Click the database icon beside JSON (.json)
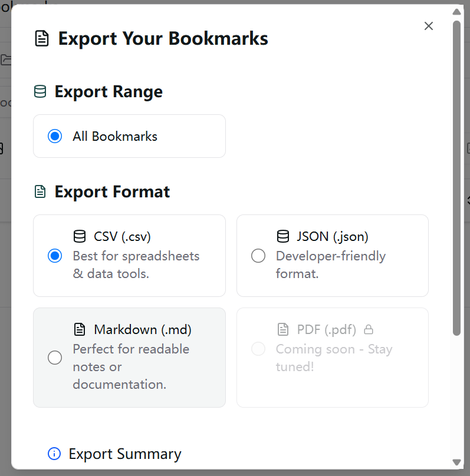Viewport: 470px width, 476px height. click(x=283, y=237)
